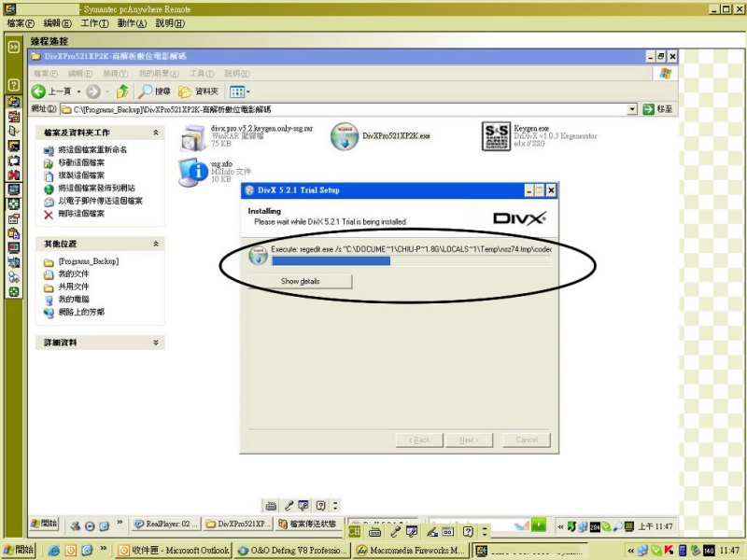Screen dimensions: 747x560
Task: Open the pcAnywhere 編輯(E) menu
Action: pos(57,23)
